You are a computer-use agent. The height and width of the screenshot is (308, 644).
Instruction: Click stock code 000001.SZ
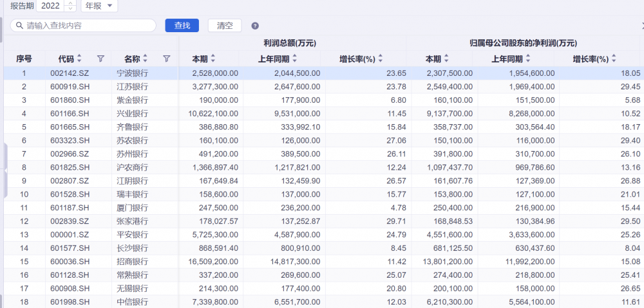tap(70, 235)
